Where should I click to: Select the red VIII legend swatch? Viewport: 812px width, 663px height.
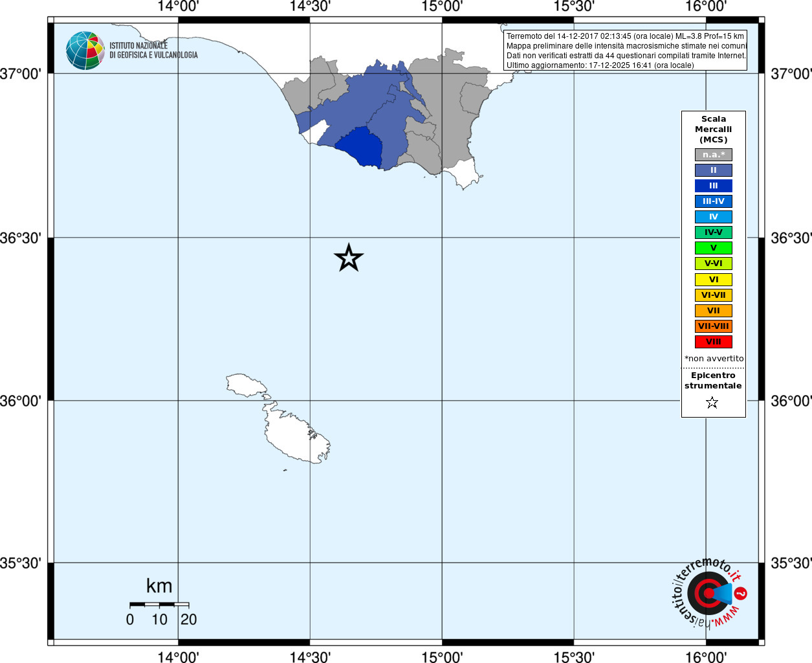pyautogui.click(x=714, y=342)
